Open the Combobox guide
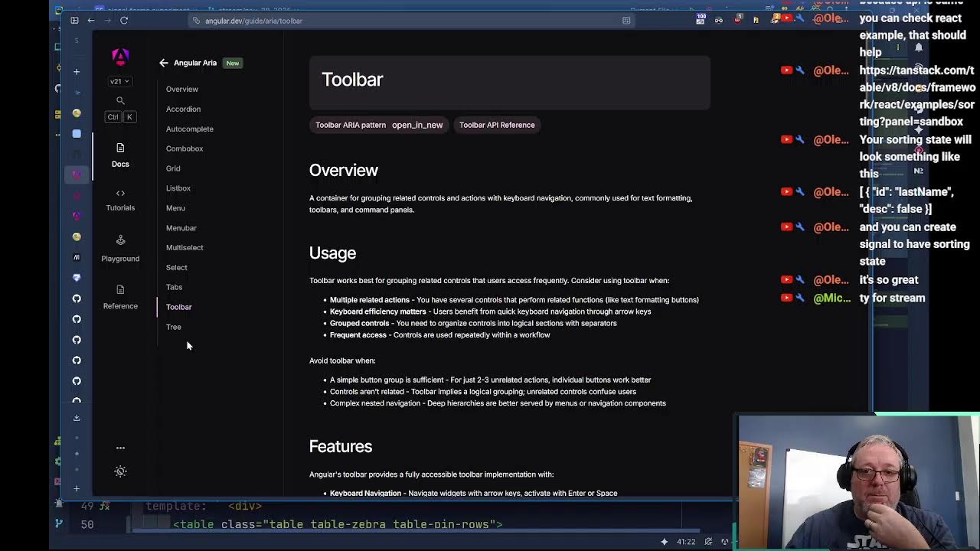980x551 pixels. click(185, 149)
